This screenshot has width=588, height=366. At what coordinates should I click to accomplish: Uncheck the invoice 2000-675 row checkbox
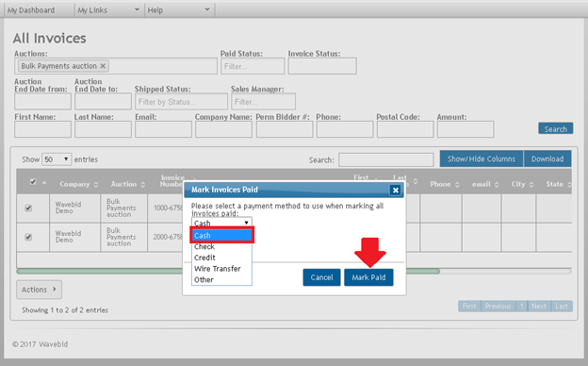tap(28, 238)
